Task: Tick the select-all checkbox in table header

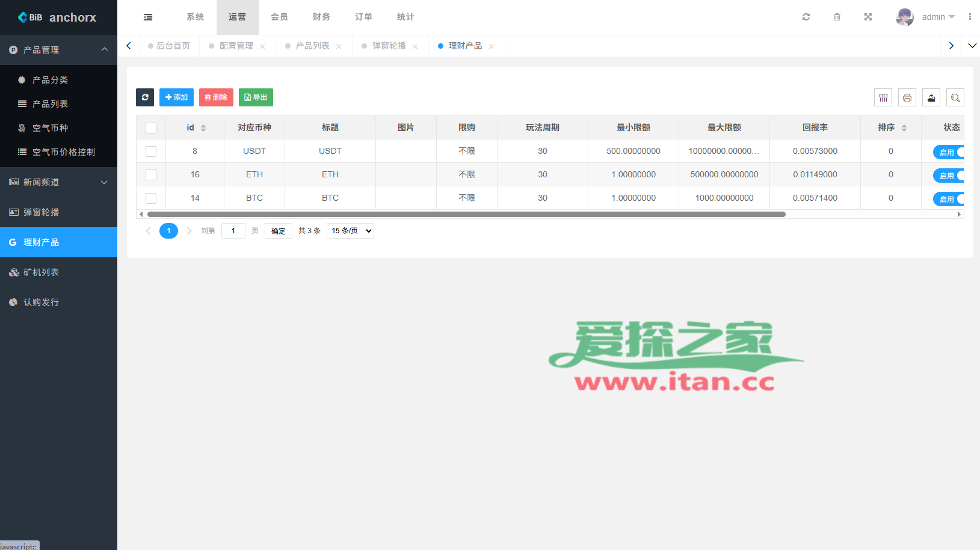Action: [151, 128]
